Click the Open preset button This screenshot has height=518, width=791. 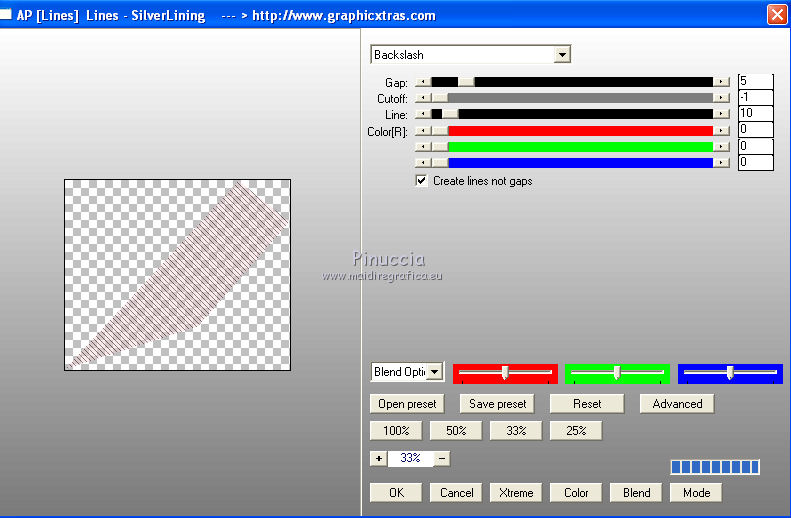pos(407,404)
